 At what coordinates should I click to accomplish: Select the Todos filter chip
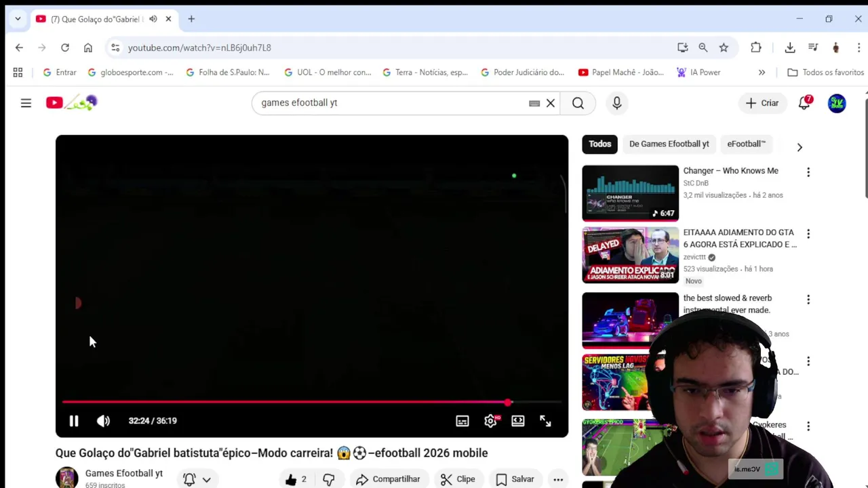click(x=599, y=144)
